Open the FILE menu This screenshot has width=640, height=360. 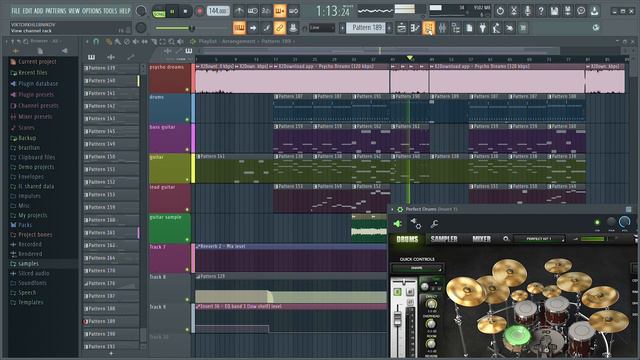[16, 11]
